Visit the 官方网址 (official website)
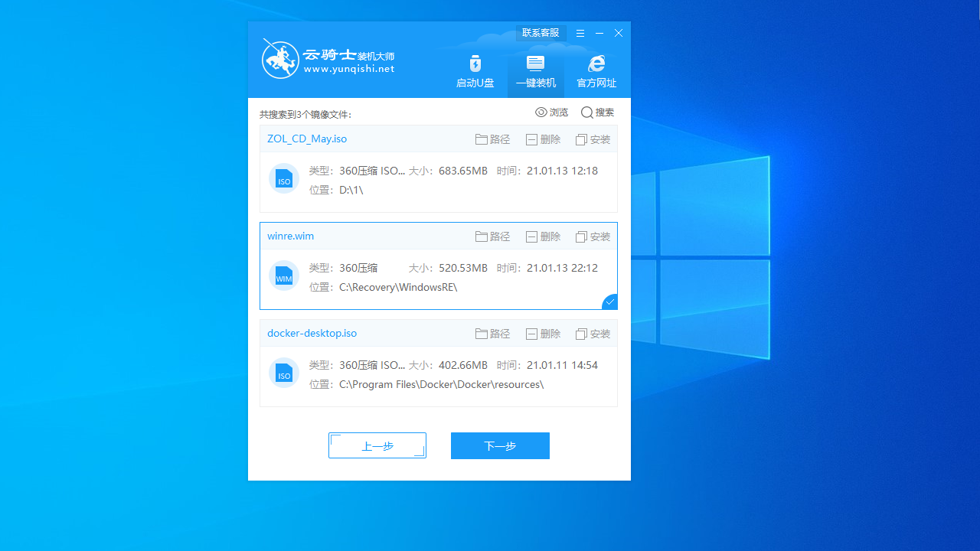This screenshot has width=980, height=551. tap(596, 71)
